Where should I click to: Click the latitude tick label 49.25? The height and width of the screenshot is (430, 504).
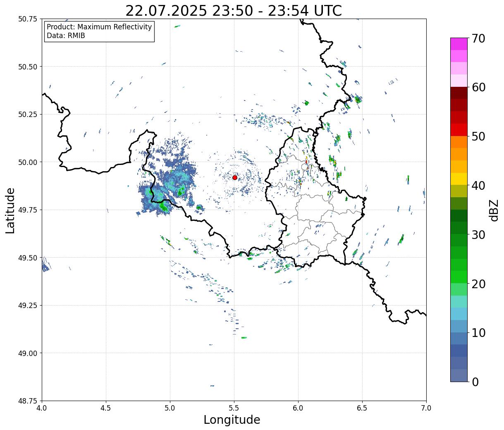pos(28,306)
